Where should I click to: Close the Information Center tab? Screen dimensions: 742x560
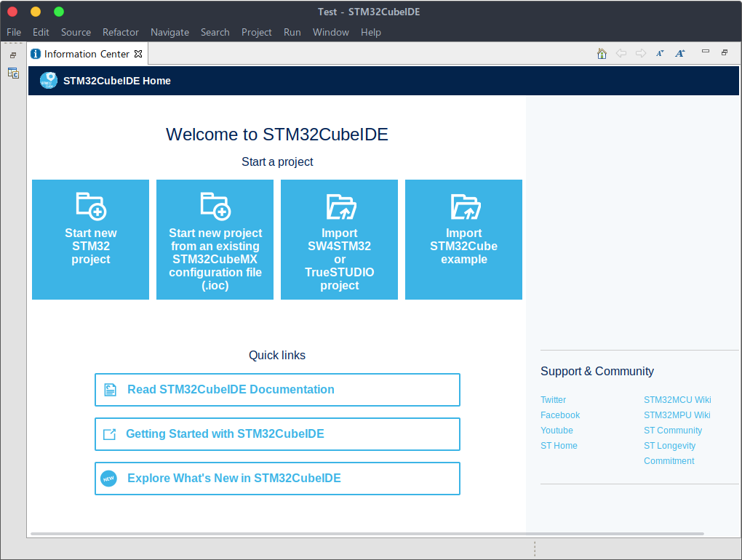pyautogui.click(x=138, y=54)
